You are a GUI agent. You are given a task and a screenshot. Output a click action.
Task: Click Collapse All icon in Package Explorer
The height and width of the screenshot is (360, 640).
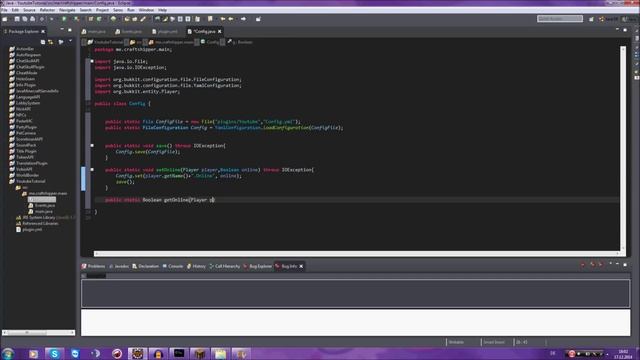point(43,42)
